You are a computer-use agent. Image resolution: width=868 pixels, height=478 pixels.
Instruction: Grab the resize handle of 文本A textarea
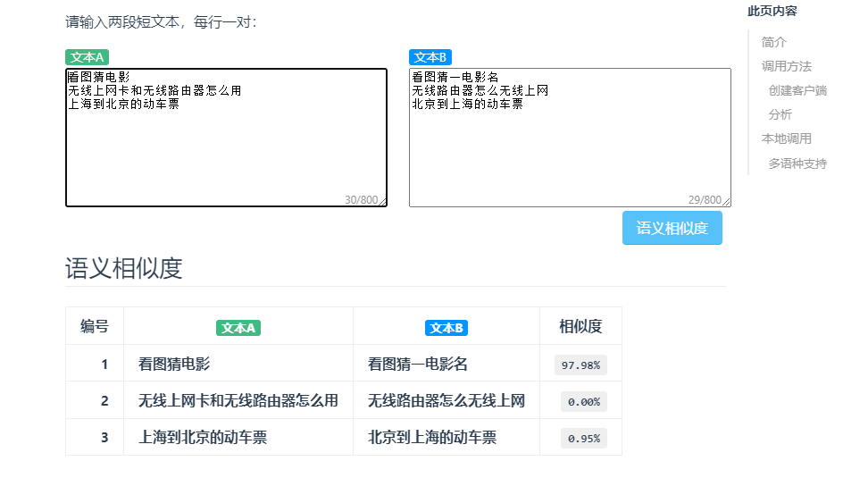tap(382, 202)
